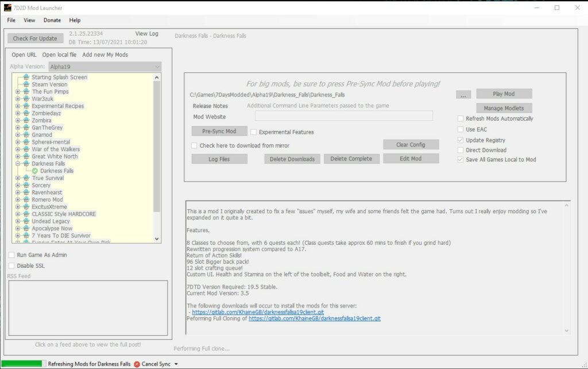This screenshot has width=588, height=369.
Task: Click the red Cancel Sync icon
Action: pyautogui.click(x=137, y=364)
